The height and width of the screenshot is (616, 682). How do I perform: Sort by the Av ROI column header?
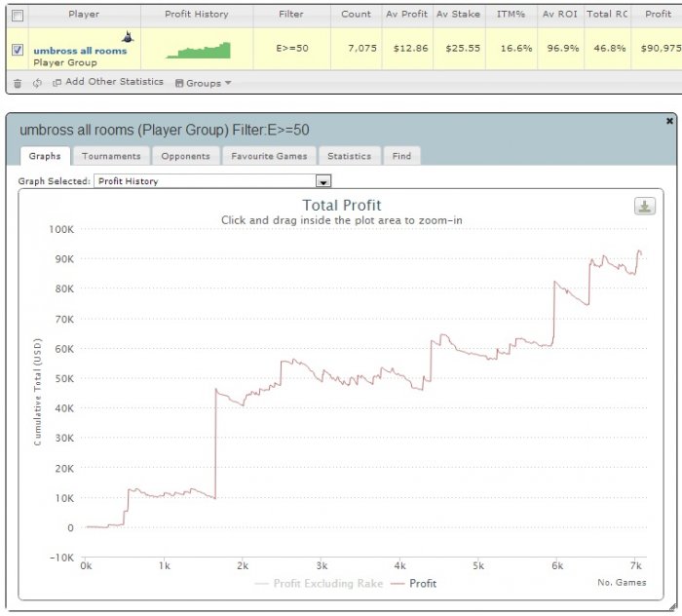click(x=560, y=15)
